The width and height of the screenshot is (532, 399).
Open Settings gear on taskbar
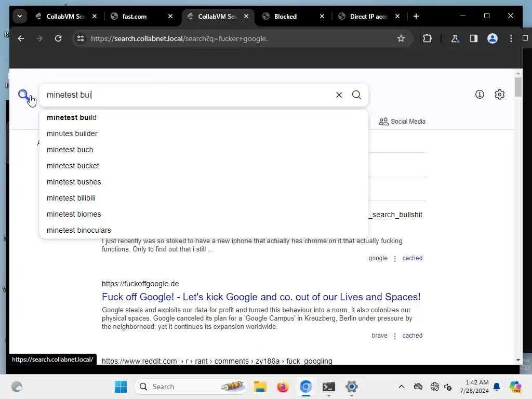pos(352,387)
